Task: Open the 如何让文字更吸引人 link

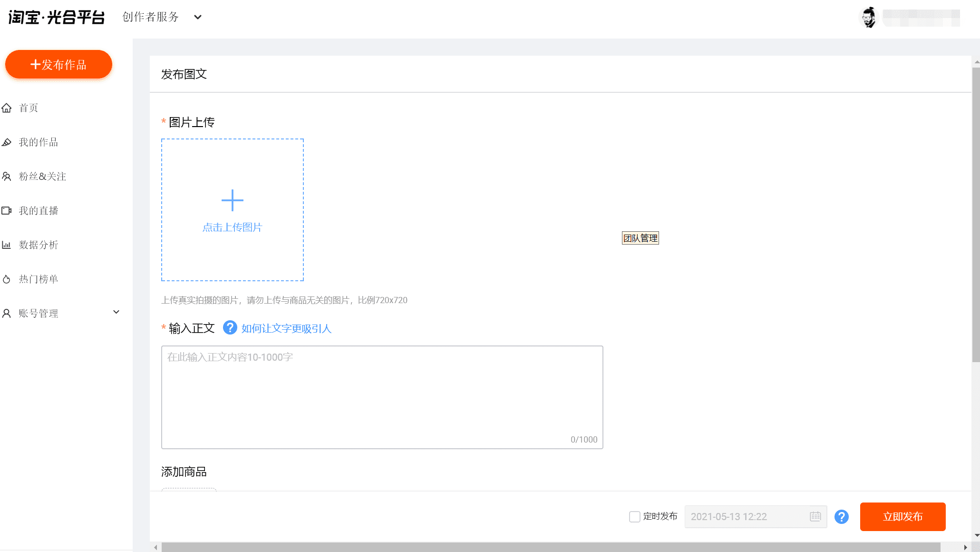Action: (286, 328)
